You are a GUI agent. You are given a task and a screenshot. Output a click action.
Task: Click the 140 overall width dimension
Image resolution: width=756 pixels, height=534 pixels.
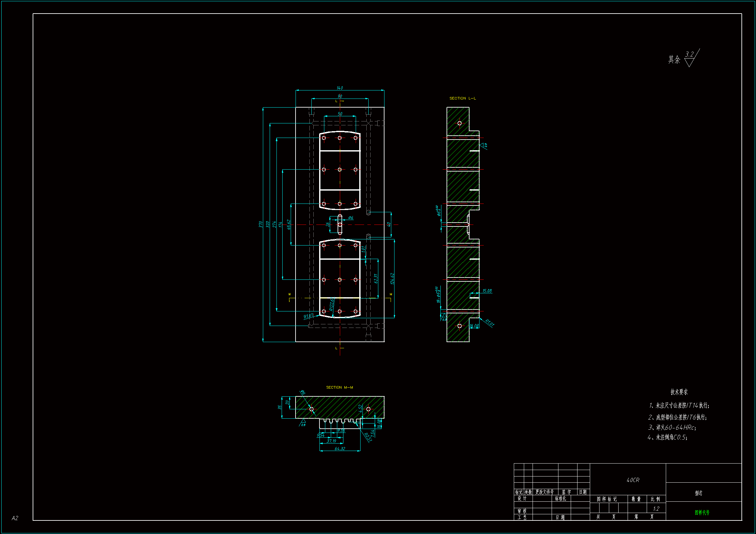pyautogui.click(x=340, y=88)
